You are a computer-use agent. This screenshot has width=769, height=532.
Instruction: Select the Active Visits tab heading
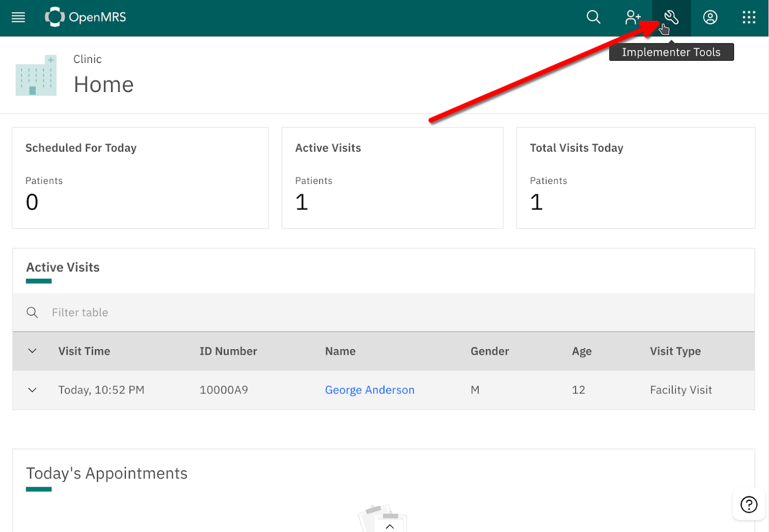pos(63,268)
